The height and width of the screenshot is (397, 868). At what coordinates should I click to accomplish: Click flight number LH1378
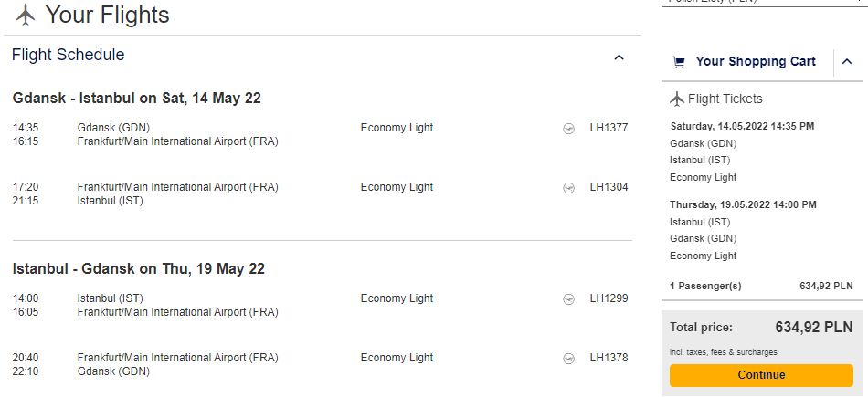(609, 358)
